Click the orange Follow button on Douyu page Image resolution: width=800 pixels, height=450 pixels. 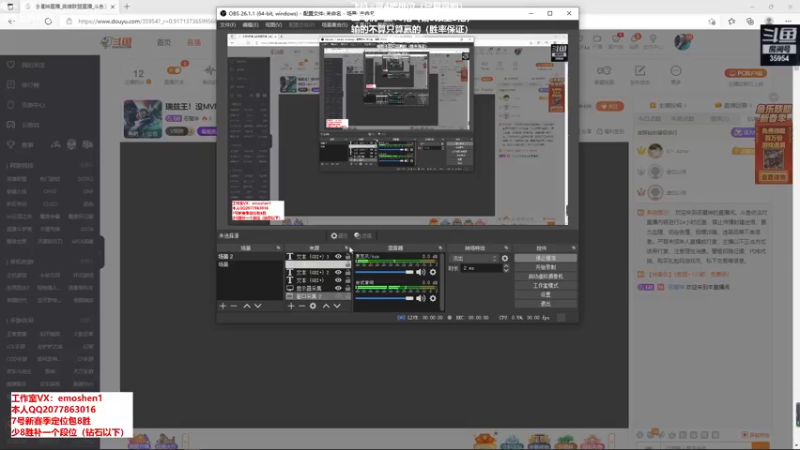(x=610, y=106)
